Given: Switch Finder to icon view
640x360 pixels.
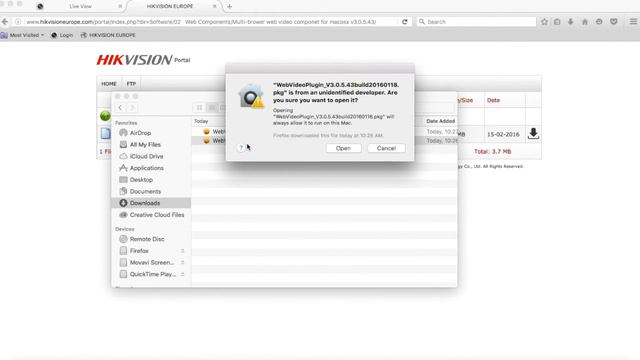Looking at the screenshot, I should pos(199,108).
